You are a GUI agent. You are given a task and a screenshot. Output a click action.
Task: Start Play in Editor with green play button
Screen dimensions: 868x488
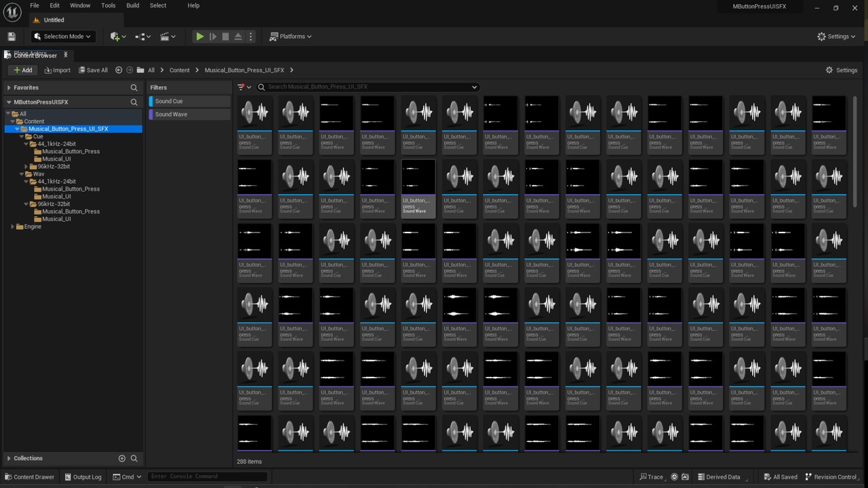[199, 37]
